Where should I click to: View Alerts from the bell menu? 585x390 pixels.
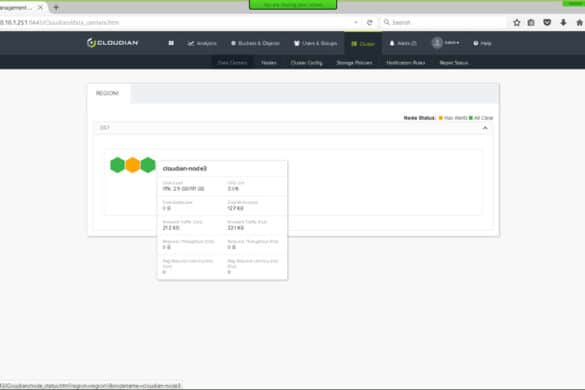pos(403,43)
